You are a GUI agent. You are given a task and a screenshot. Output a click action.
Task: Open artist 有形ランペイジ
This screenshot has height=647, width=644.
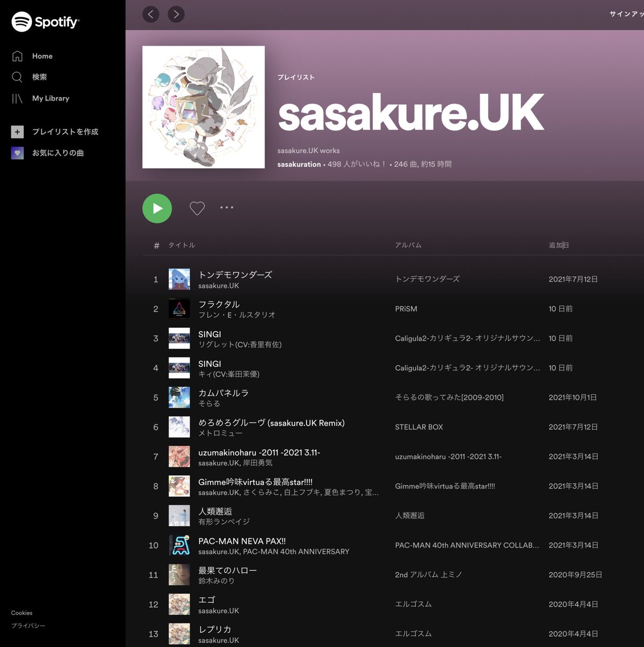point(224,522)
